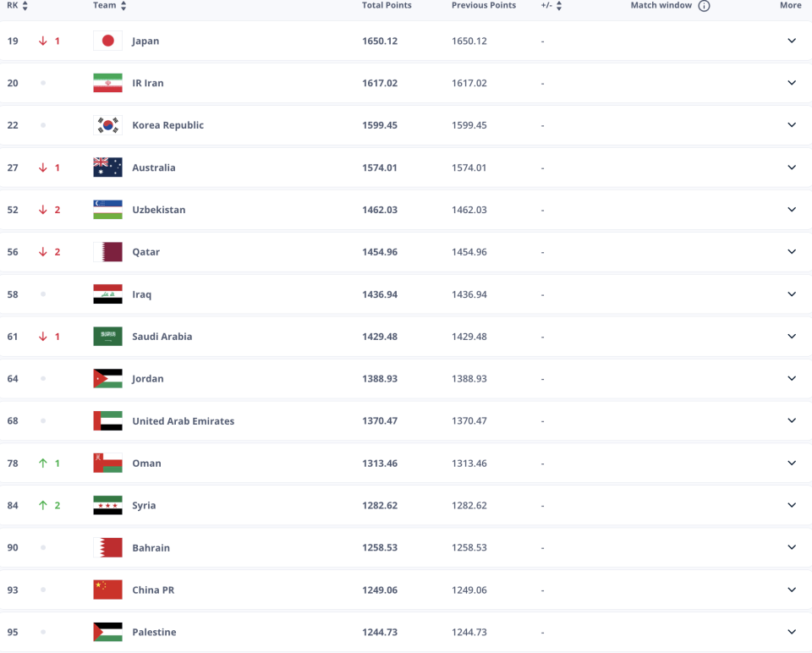Screen dimensions: 812x653
Task: Click the China PR flag icon
Action: (107, 590)
